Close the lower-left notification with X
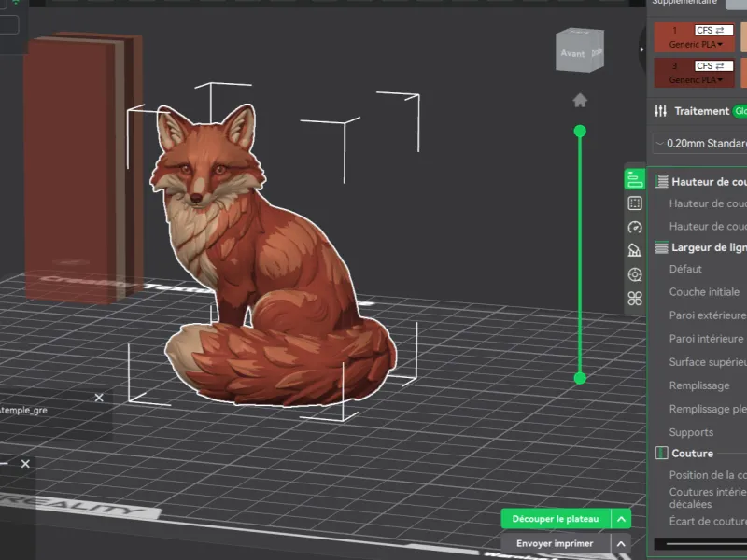Screen dimensions: 747x560 tap(25, 463)
